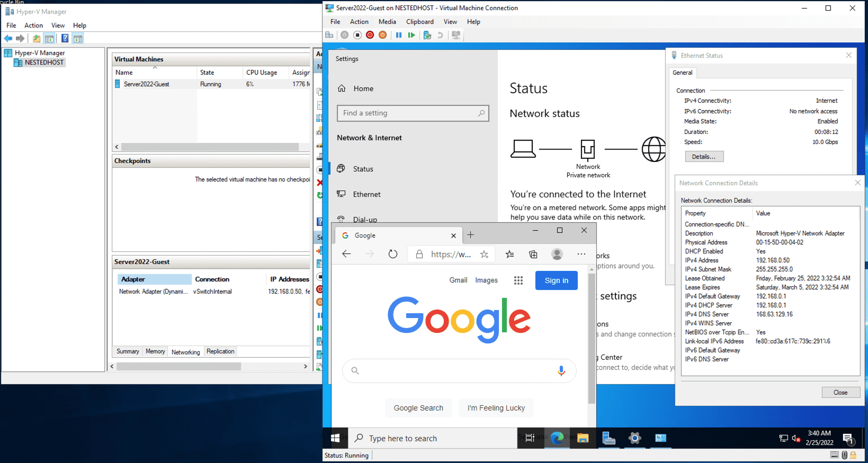The image size is (868, 463).
Task: Click the Connection column header
Action: click(x=229, y=279)
